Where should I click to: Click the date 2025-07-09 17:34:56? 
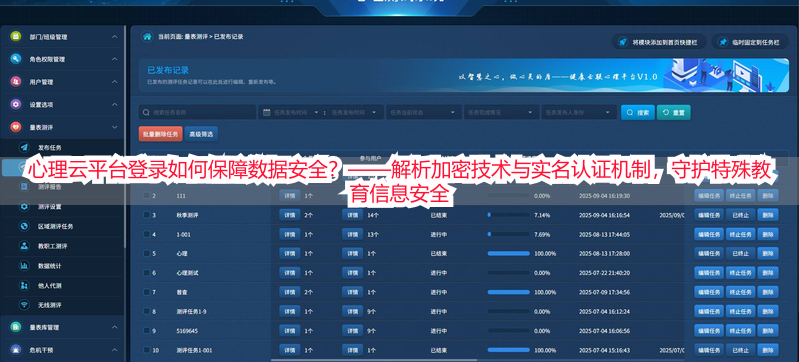(604, 292)
